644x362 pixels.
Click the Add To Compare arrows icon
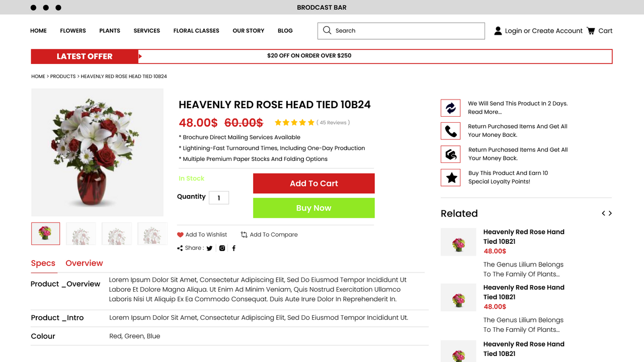click(243, 234)
